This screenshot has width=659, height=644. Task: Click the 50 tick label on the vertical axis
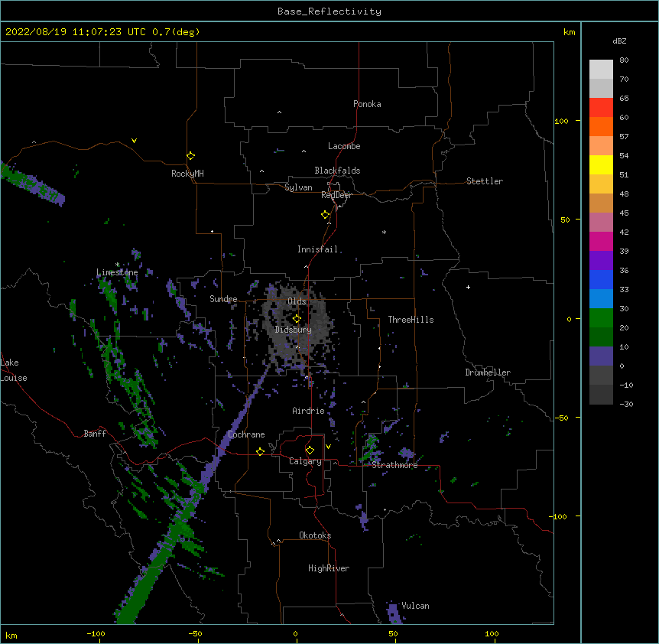pos(565,220)
